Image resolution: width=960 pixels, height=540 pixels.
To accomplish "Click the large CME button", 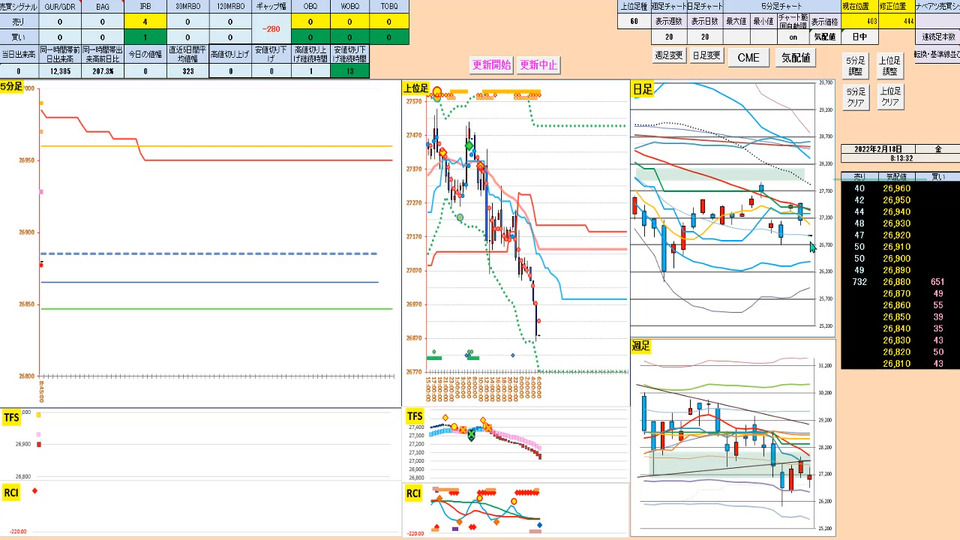I will click(748, 58).
